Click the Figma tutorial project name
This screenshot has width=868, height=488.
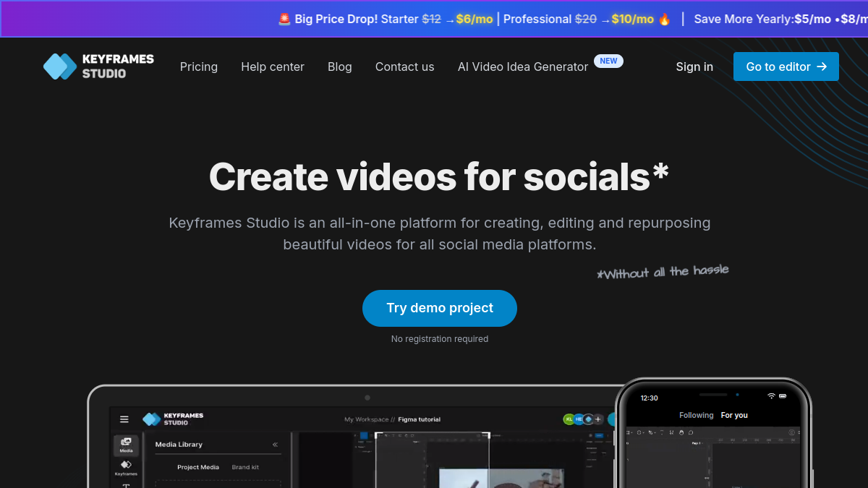(x=419, y=419)
